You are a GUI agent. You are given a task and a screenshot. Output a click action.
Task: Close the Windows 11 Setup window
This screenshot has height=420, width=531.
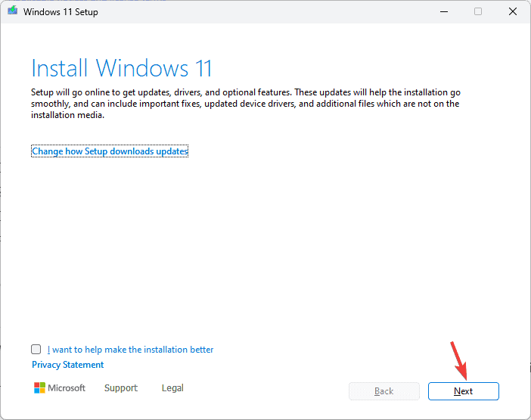[513, 11]
